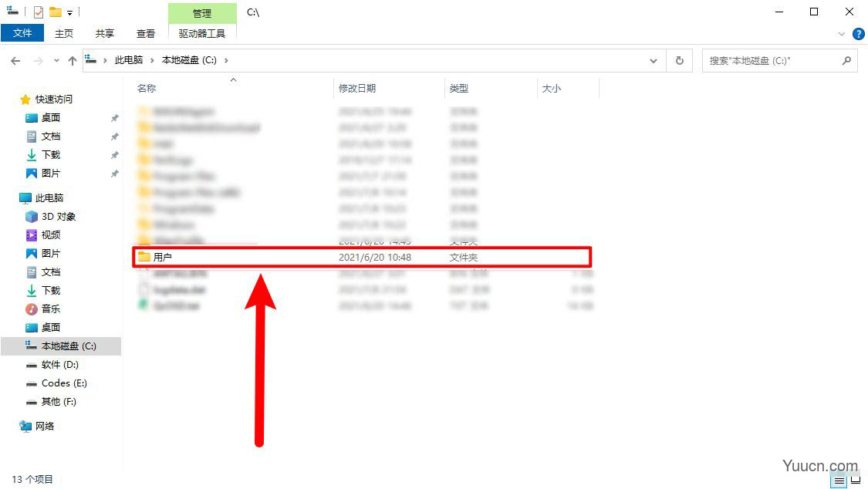Click the 3D 对象 cube icon
Viewport: 868px width, 489px height.
(32, 216)
